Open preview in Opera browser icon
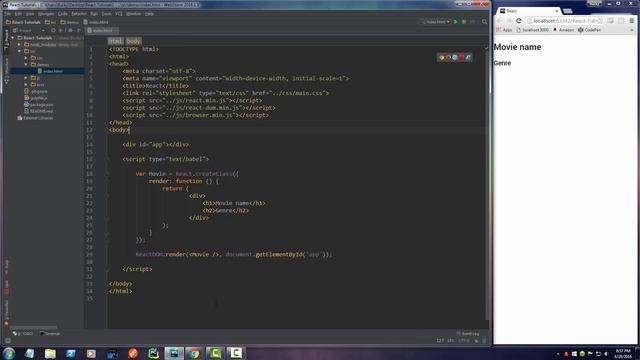Image resolution: width=640 pixels, height=360 pixels. click(462, 58)
